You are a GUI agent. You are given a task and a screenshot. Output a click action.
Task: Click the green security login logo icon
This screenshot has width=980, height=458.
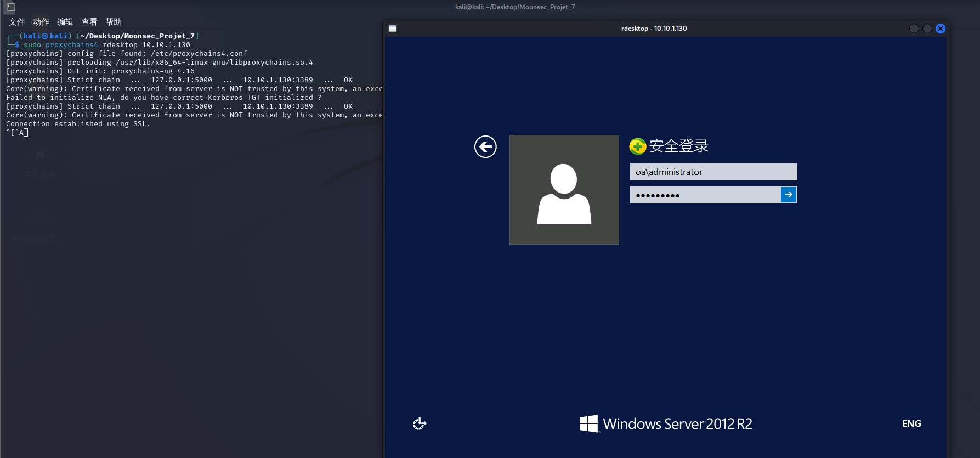638,146
